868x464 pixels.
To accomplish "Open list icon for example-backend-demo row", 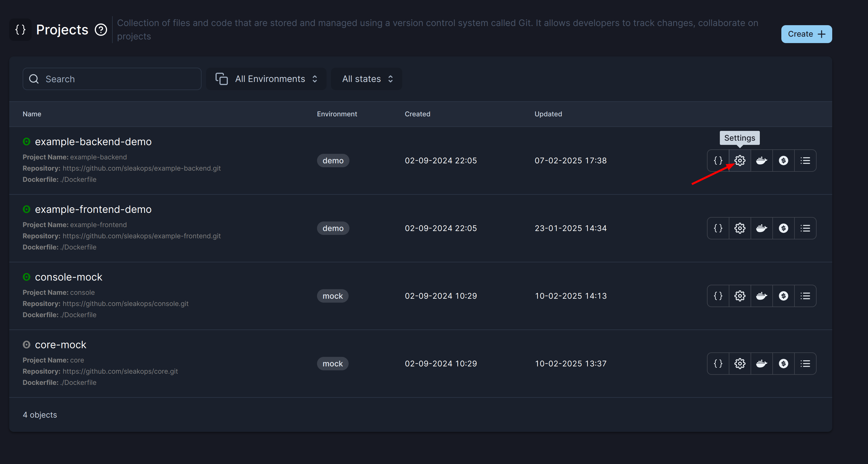I will click(805, 161).
